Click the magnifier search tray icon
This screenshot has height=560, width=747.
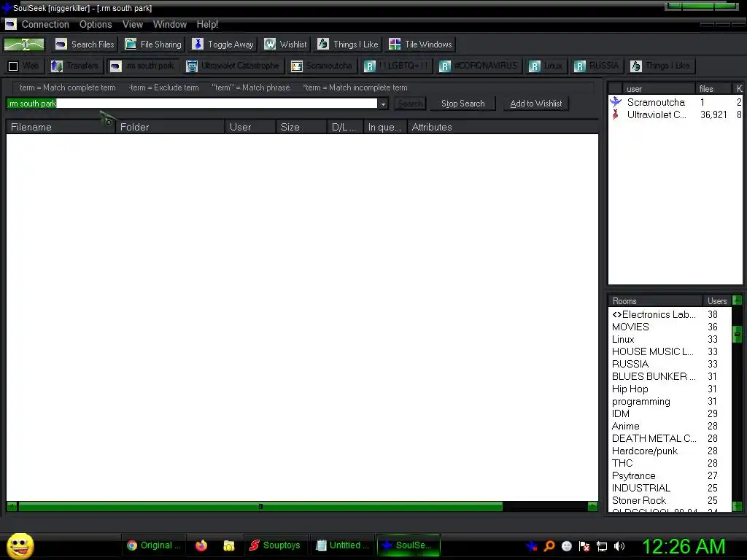tap(549, 546)
